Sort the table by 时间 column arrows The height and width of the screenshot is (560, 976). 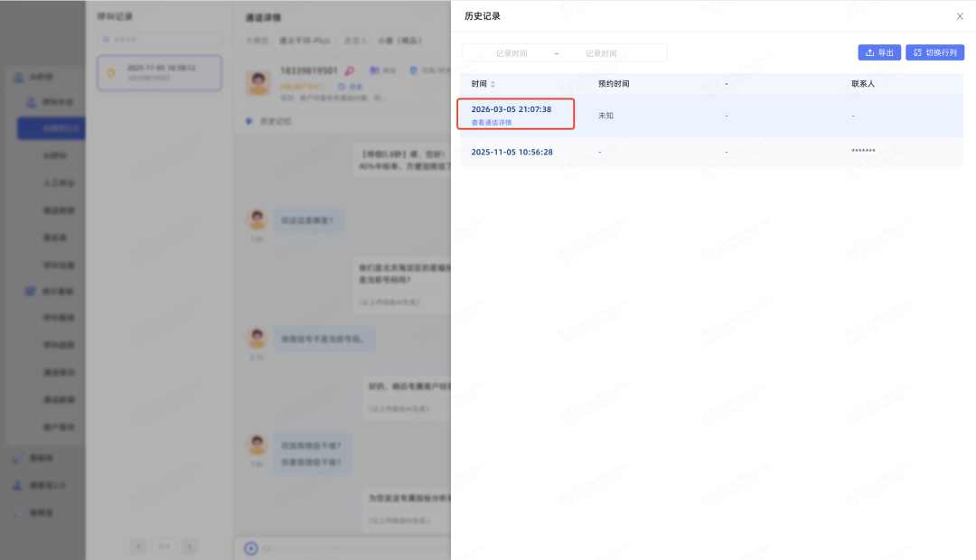click(493, 84)
